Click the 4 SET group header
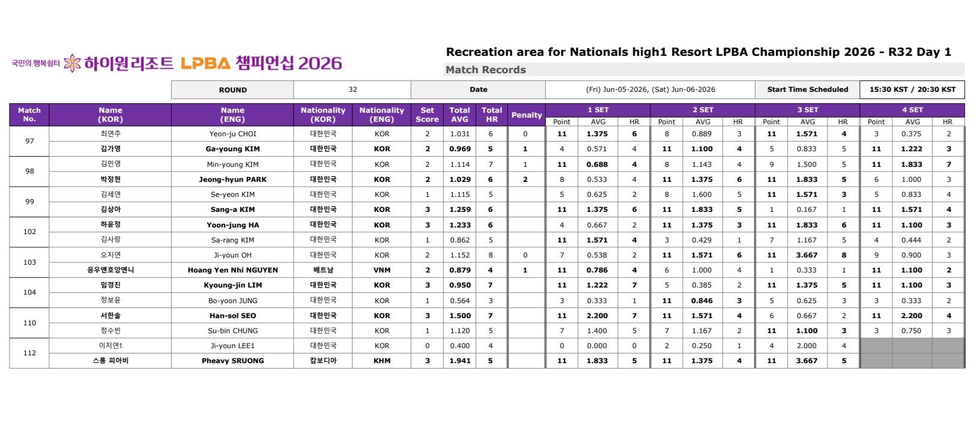Screen dimensions: 980x437 pyautogui.click(x=912, y=110)
